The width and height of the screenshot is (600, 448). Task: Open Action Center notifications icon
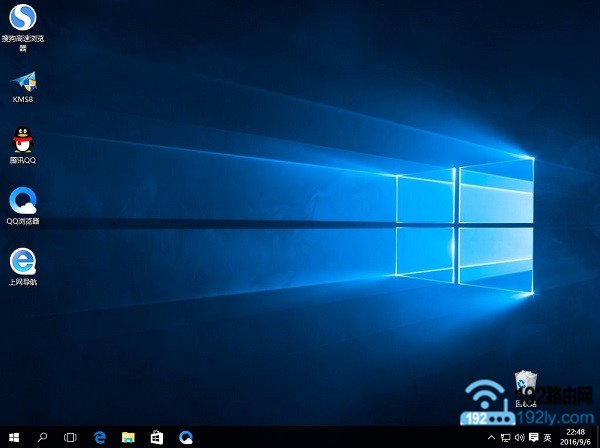(x=534, y=437)
